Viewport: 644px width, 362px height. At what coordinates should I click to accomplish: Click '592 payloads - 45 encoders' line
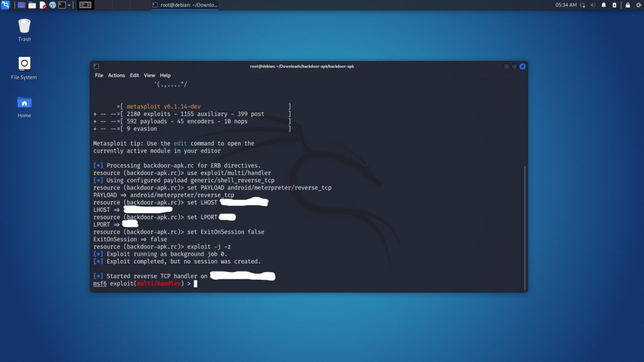coord(187,122)
